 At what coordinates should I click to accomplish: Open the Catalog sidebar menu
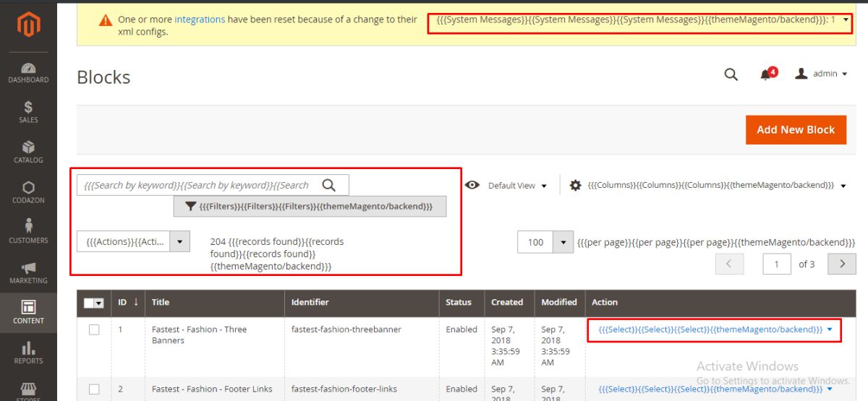coord(28,152)
